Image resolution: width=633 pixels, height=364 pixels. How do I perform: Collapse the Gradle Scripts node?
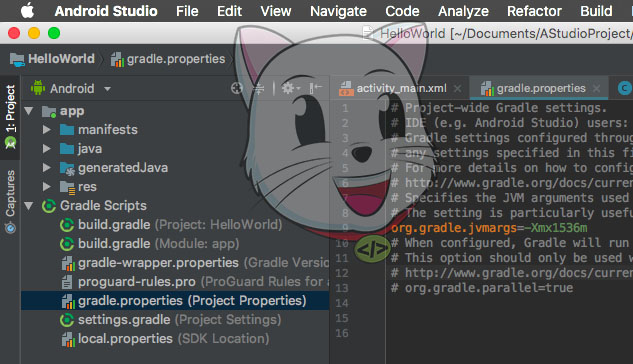[x=29, y=206]
